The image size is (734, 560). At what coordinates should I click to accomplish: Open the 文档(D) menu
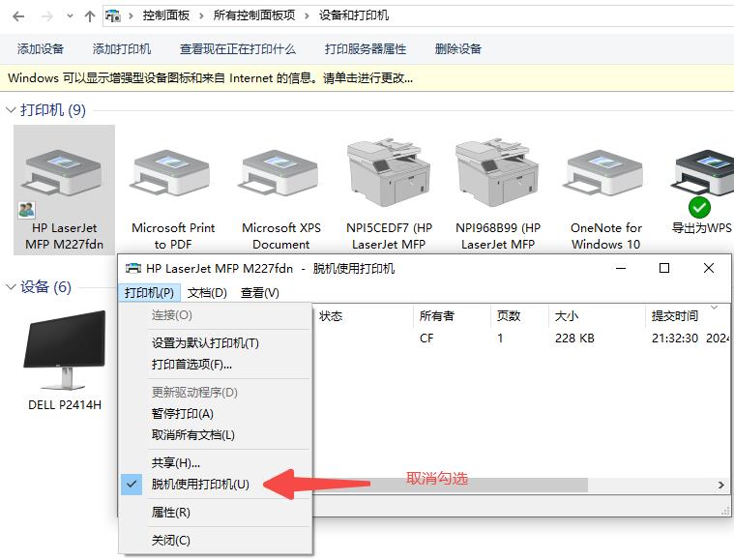point(207,293)
